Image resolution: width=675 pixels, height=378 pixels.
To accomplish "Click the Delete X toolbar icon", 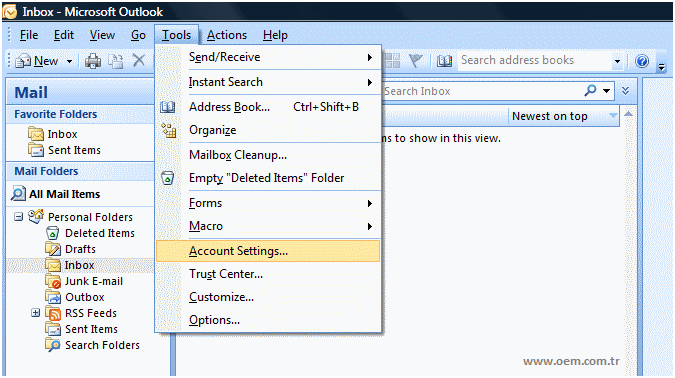I will pos(139,60).
